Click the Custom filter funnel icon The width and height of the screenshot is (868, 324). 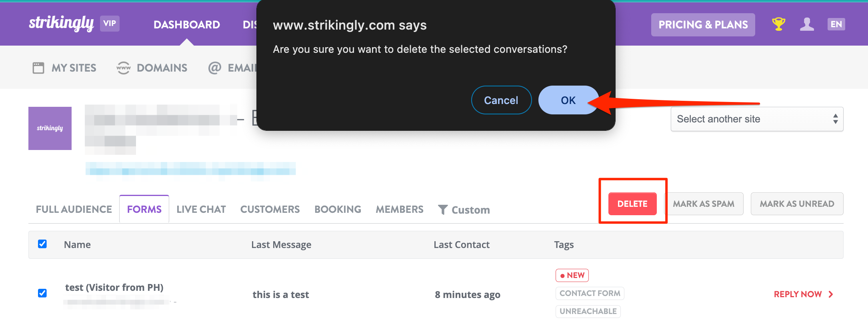443,210
